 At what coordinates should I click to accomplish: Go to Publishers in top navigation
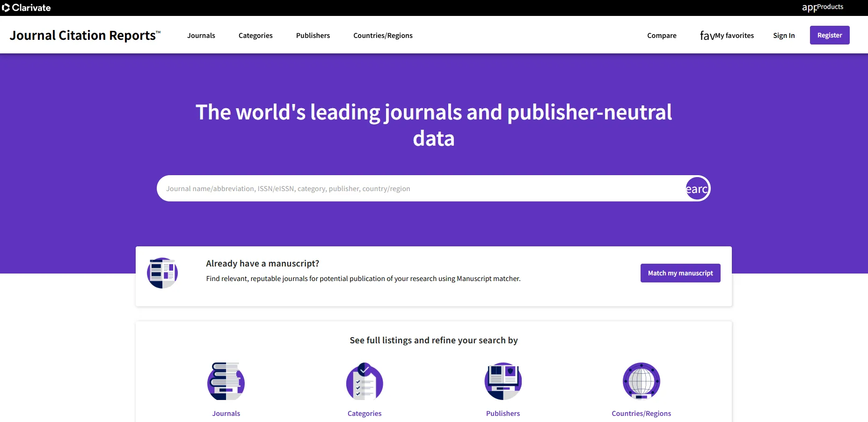pyautogui.click(x=313, y=36)
